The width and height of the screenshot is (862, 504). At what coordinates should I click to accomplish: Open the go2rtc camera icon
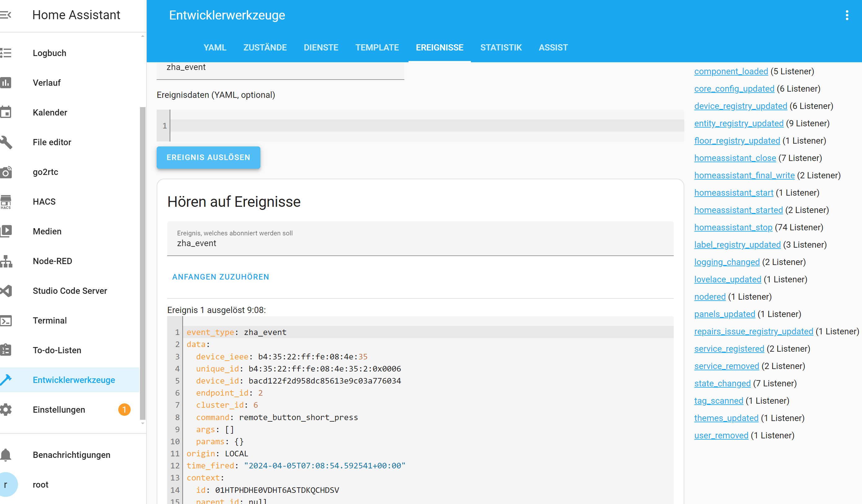6,172
